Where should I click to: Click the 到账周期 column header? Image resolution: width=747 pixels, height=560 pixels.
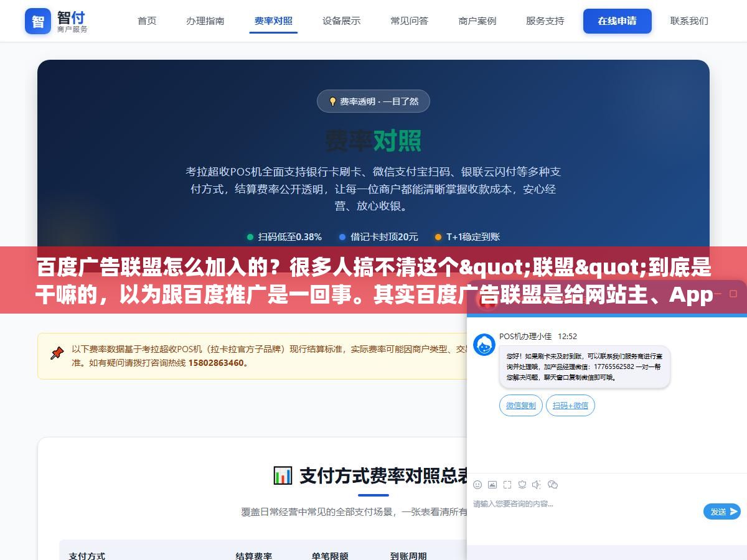point(408,555)
